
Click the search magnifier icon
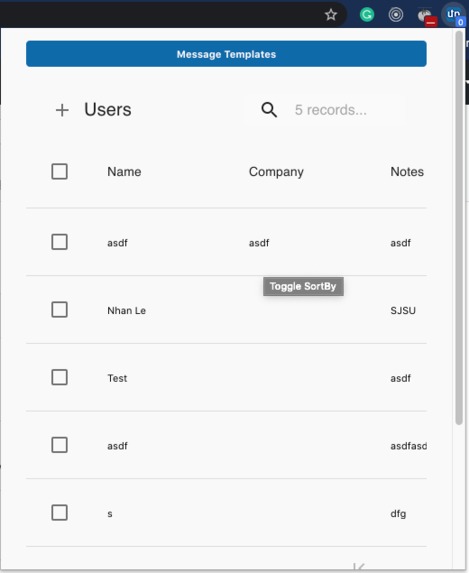pos(269,110)
